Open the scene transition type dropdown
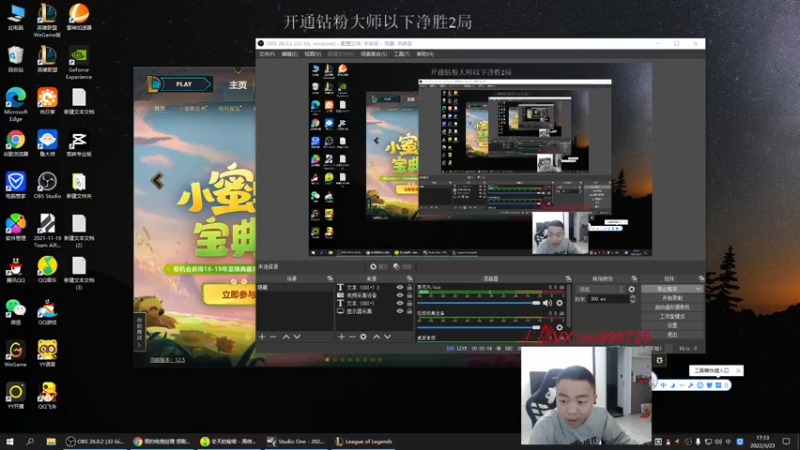The height and width of the screenshot is (450, 800). click(600, 289)
